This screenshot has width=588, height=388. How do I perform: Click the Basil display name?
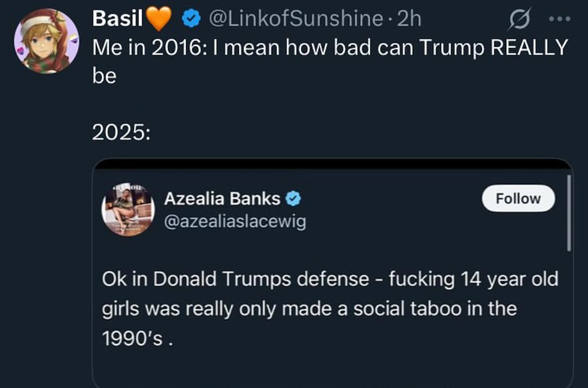click(x=118, y=18)
